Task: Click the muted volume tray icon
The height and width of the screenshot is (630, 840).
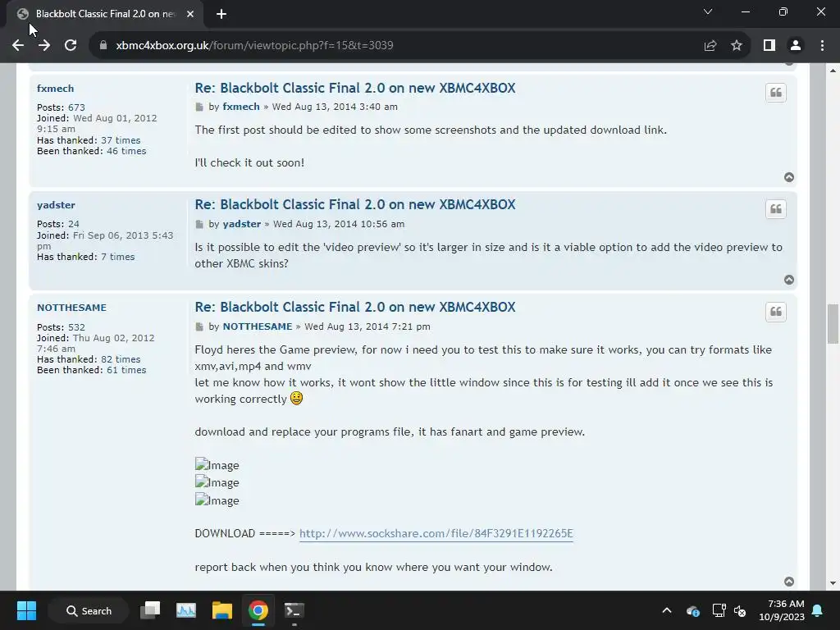Action: point(741,610)
